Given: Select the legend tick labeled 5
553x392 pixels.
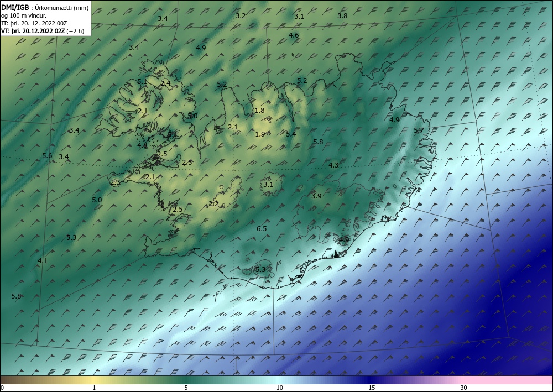Looking at the screenshot, I should 186,388.
